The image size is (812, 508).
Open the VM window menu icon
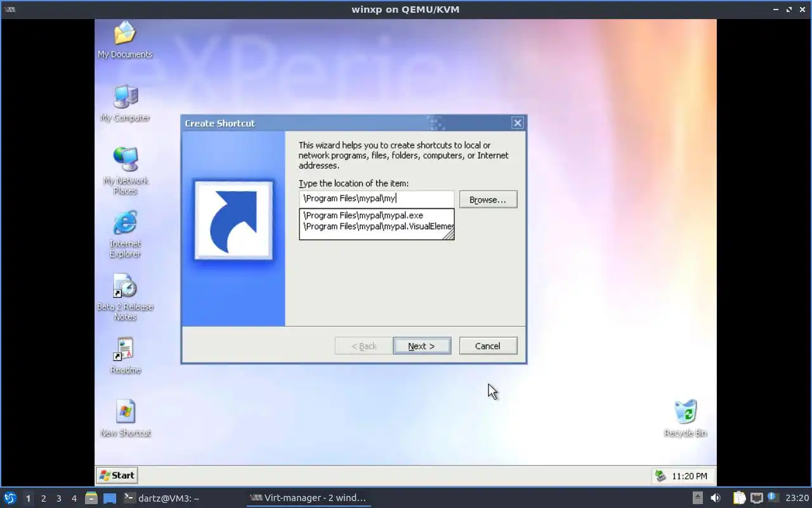click(x=10, y=10)
